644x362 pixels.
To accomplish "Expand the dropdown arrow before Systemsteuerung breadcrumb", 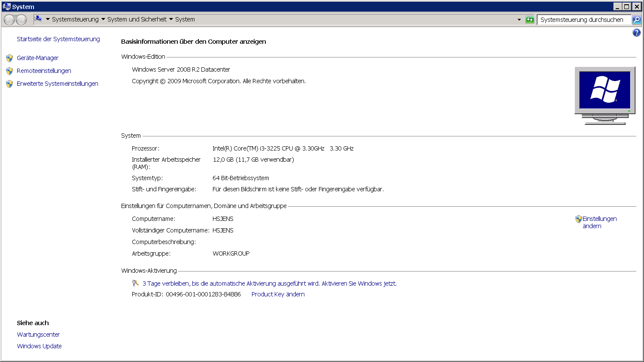I will coord(48,19).
